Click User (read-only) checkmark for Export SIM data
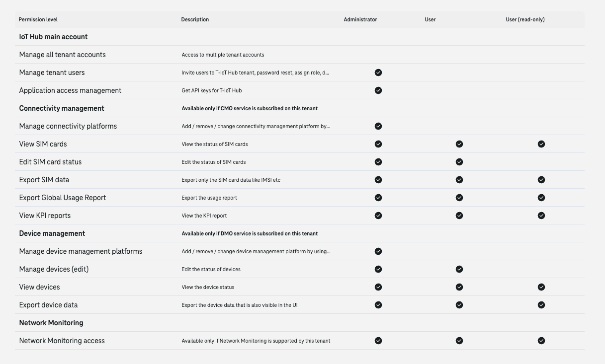605x364 pixels. click(x=541, y=180)
